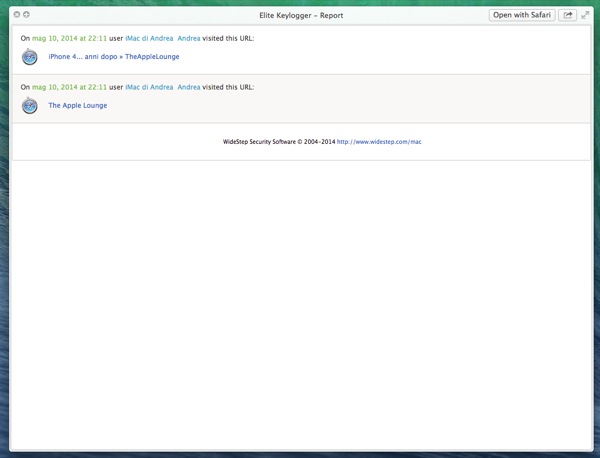Click the first entry's mag 10, 2014 at 22:11 date
Screen dimensions: 600x458
click(x=69, y=38)
